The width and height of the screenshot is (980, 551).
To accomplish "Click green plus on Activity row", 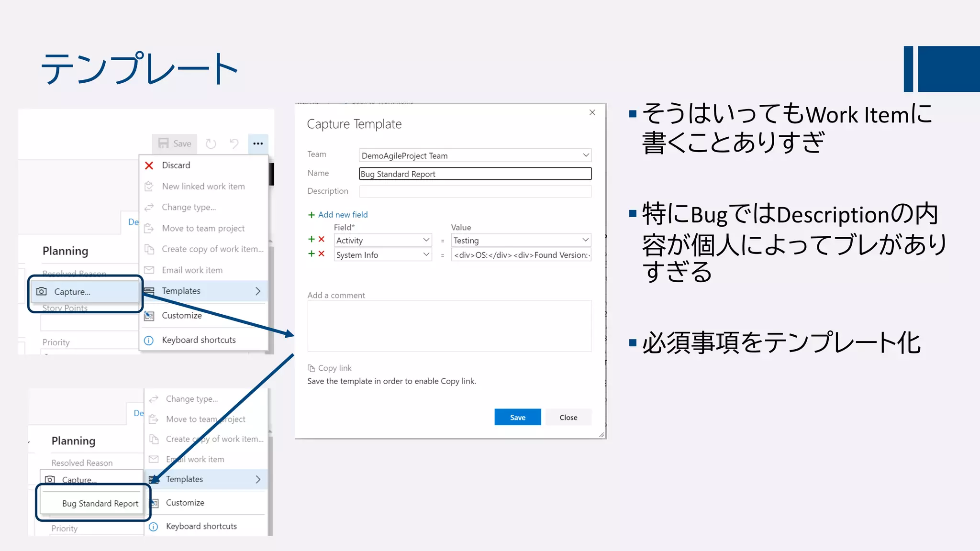I will (312, 239).
